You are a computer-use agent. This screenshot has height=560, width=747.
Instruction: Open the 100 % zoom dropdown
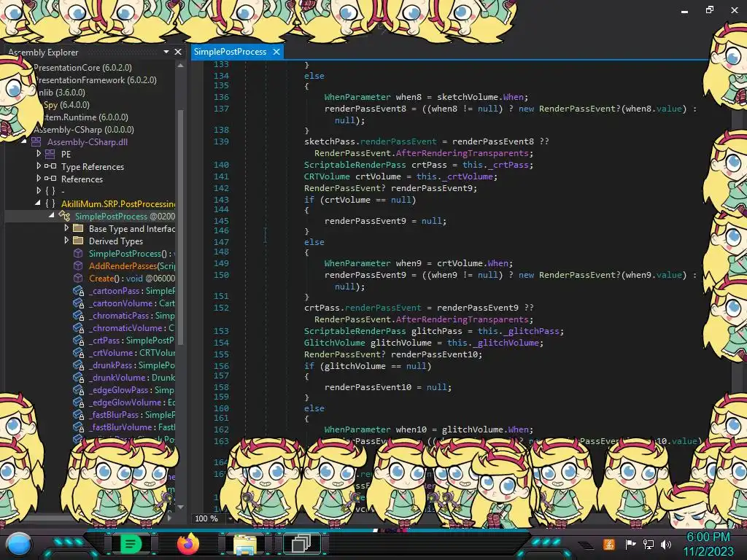click(x=231, y=518)
